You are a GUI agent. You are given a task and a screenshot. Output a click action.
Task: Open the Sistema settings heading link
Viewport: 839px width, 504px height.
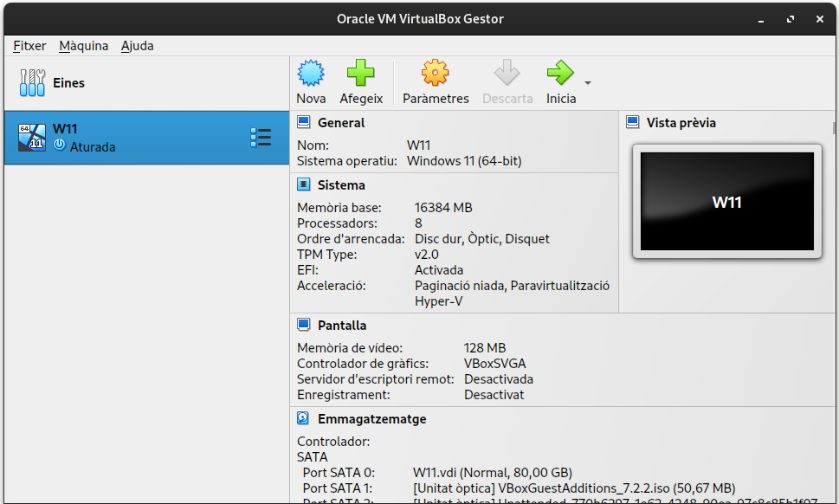tap(341, 185)
